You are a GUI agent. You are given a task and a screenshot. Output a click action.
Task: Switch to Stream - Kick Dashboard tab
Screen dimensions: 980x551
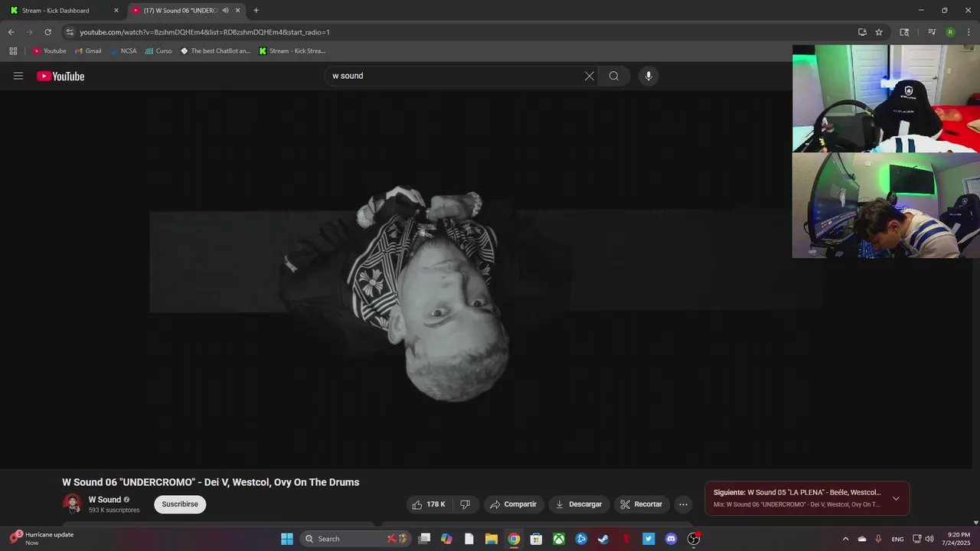tap(63, 11)
